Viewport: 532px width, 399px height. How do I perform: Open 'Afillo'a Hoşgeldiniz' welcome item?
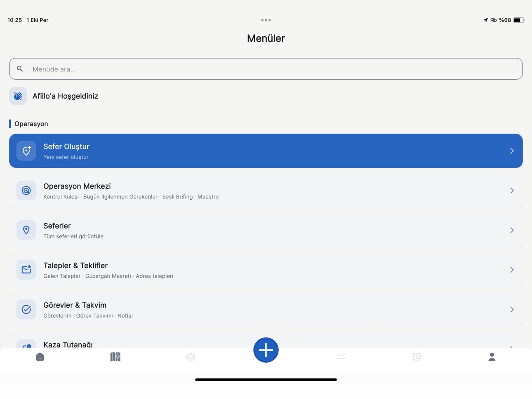pyautogui.click(x=65, y=96)
